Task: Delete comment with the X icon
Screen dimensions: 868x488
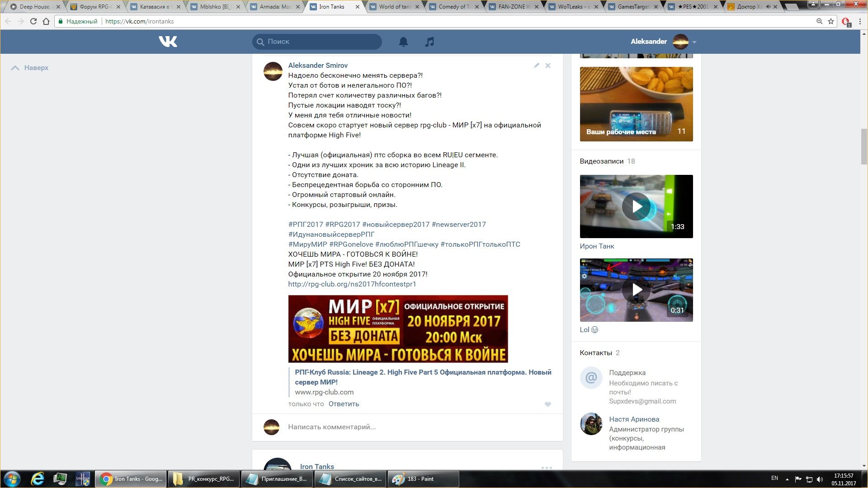Action: [547, 66]
